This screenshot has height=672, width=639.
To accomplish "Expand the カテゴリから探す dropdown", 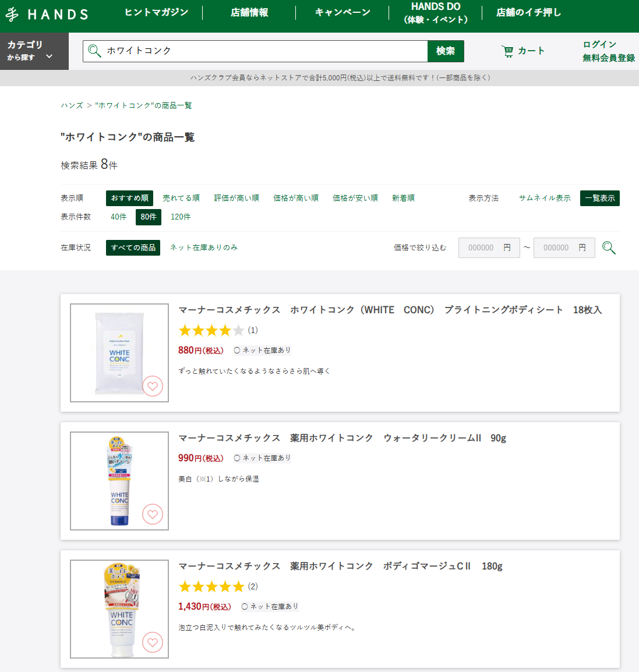I will [34, 51].
